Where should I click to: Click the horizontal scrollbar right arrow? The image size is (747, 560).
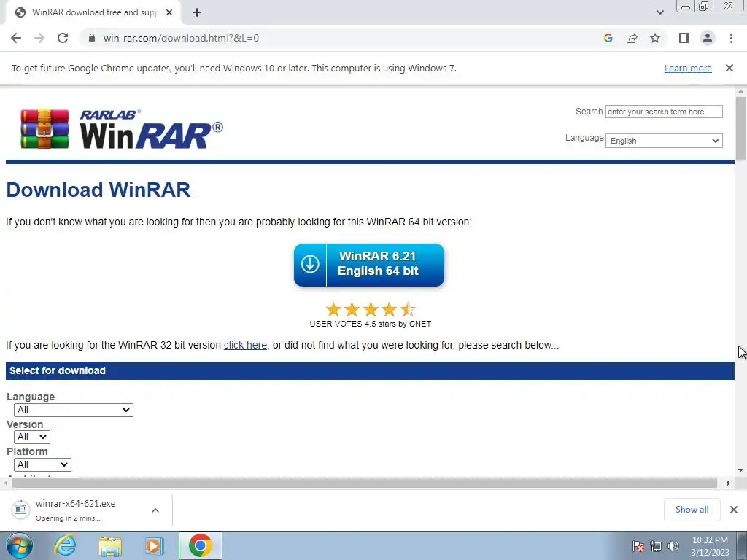click(729, 483)
